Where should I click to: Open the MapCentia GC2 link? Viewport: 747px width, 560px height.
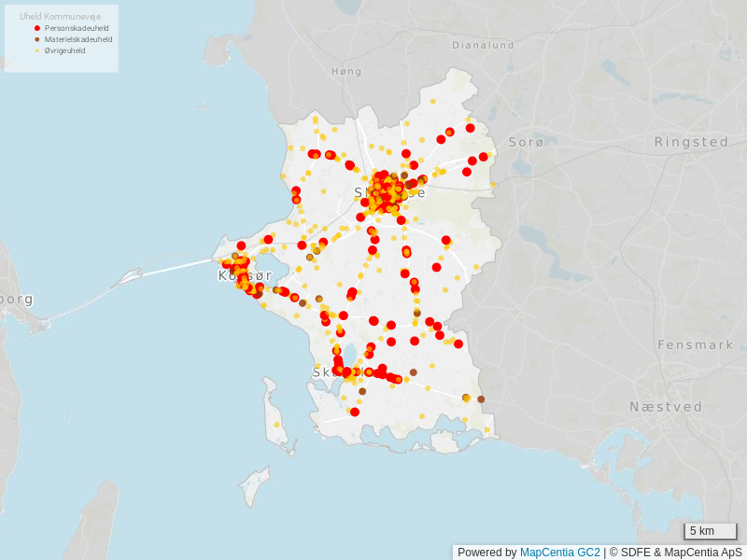[559, 553]
